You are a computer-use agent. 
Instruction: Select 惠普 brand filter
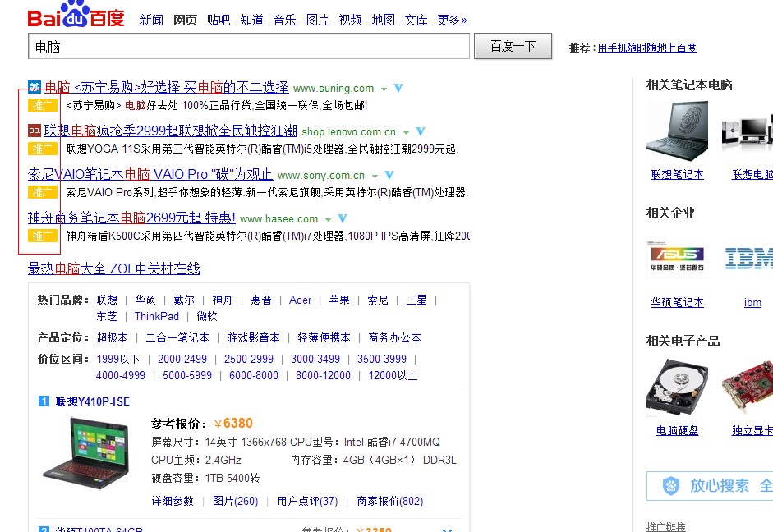click(x=261, y=300)
